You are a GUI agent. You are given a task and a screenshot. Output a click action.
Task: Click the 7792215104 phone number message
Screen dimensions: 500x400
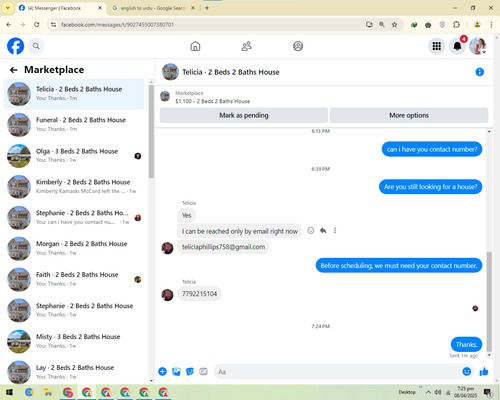[199, 294]
